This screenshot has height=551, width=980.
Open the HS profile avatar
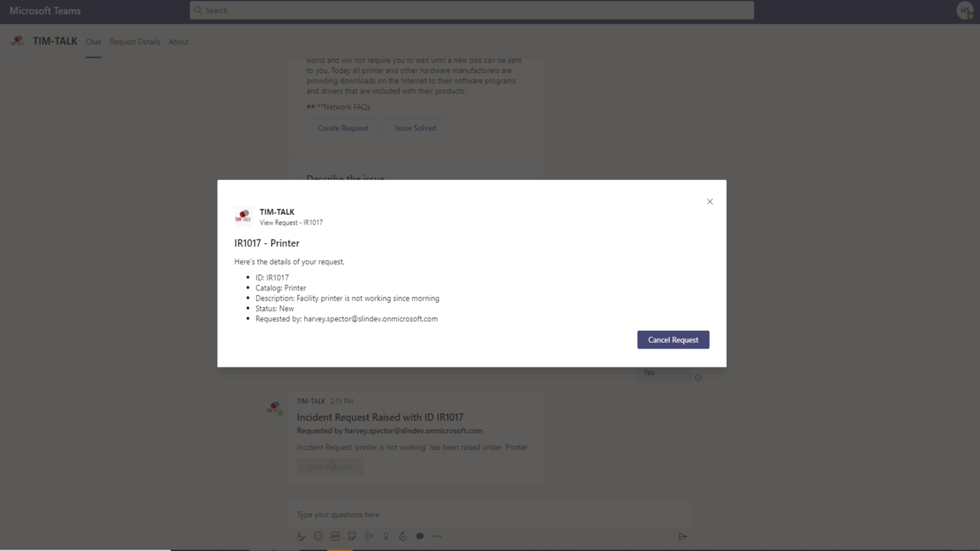tap(965, 10)
